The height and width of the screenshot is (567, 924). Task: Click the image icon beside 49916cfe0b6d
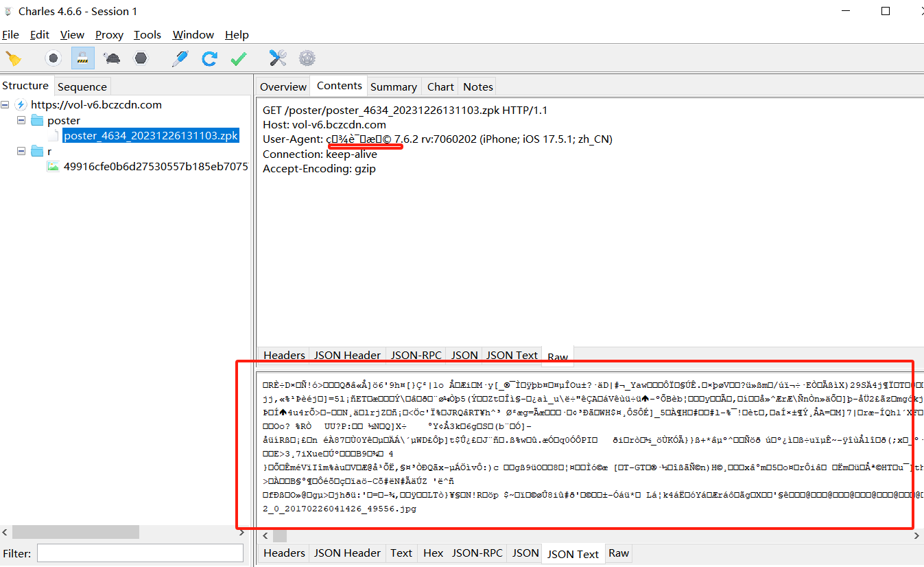(x=54, y=167)
